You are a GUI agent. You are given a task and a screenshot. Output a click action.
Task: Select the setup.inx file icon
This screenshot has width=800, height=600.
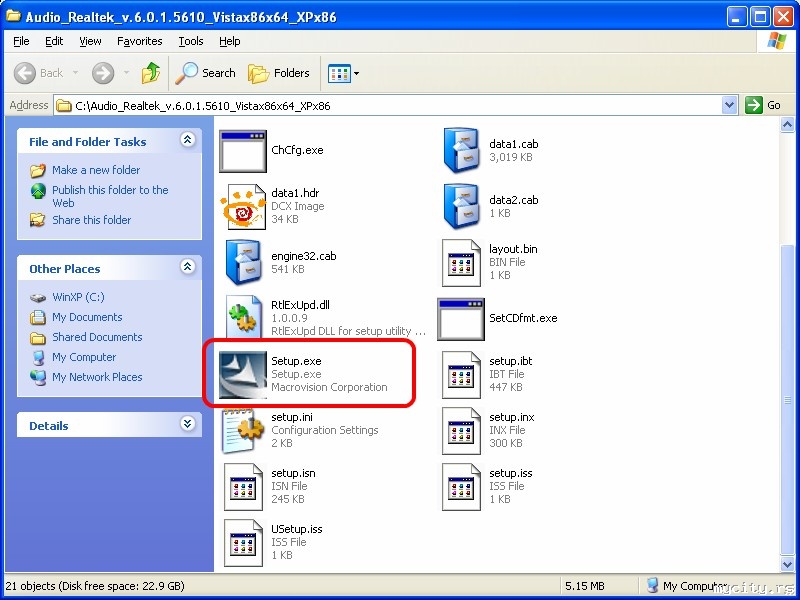click(461, 431)
